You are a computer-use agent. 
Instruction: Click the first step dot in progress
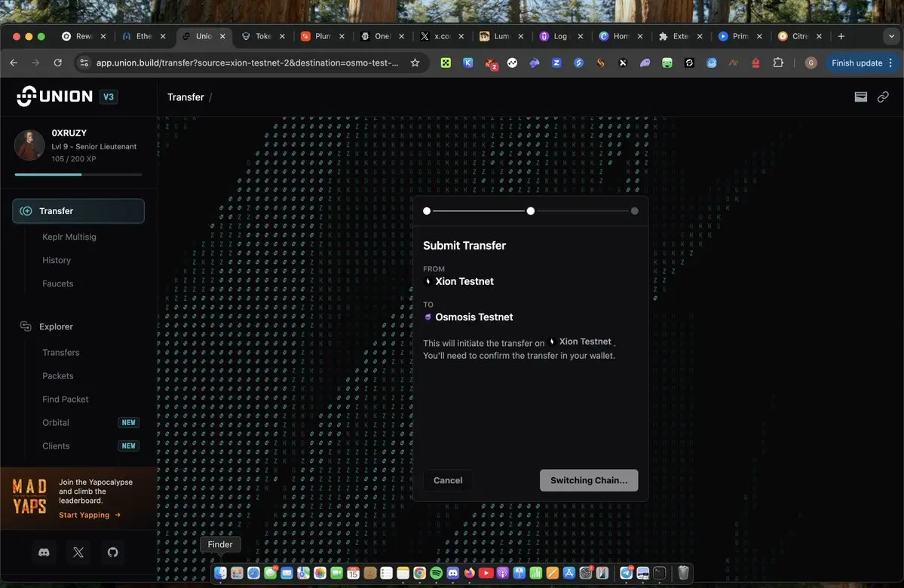pos(427,211)
